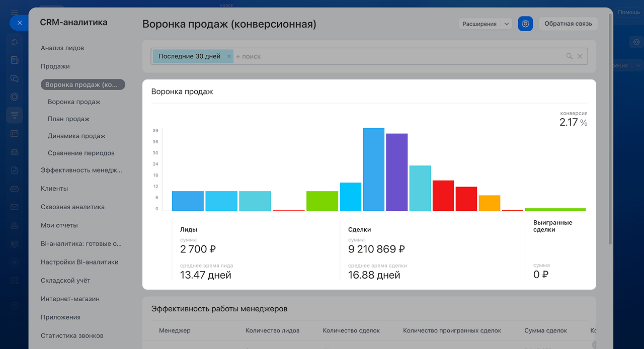Open Сквозная аналитика in the sidebar
This screenshot has width=644, height=349.
73,207
